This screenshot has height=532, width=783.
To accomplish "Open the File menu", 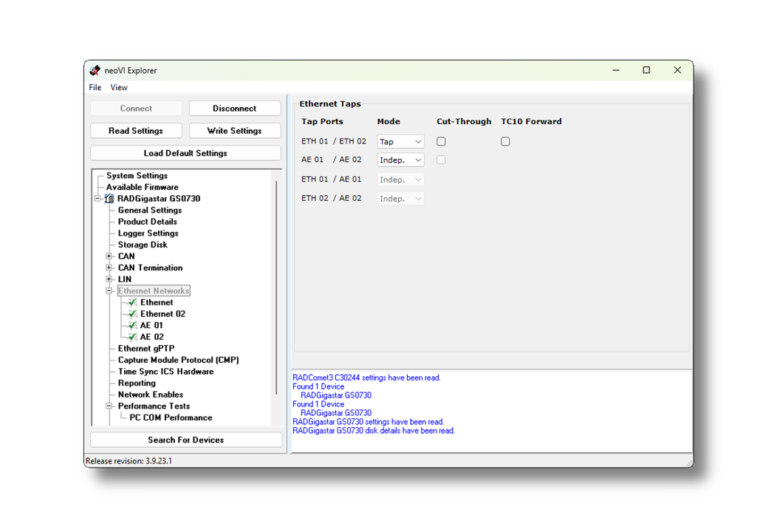I will (95, 87).
